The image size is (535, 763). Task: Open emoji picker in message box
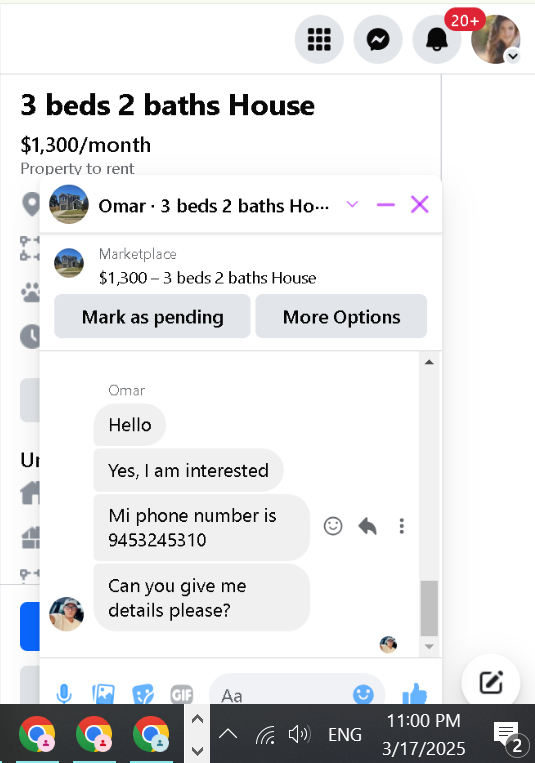[x=363, y=694]
